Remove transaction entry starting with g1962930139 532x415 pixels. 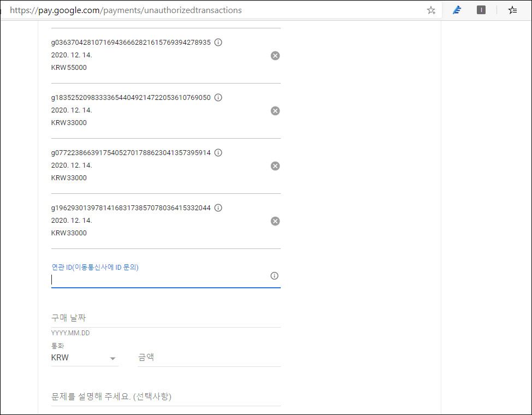tap(275, 221)
